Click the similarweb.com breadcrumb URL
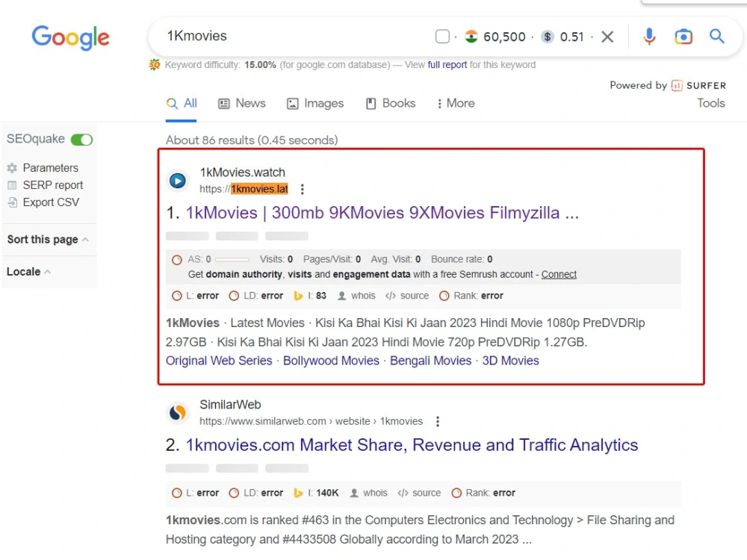747x560 pixels. pyautogui.click(x=311, y=421)
